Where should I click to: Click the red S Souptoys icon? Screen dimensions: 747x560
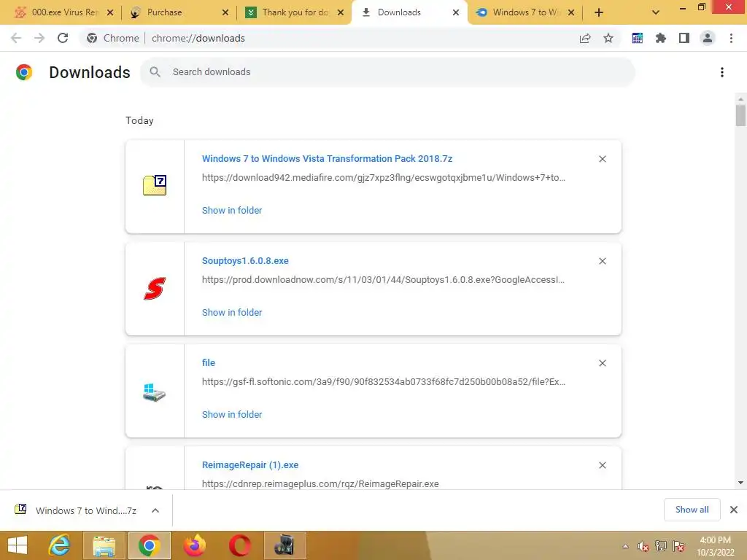click(155, 289)
